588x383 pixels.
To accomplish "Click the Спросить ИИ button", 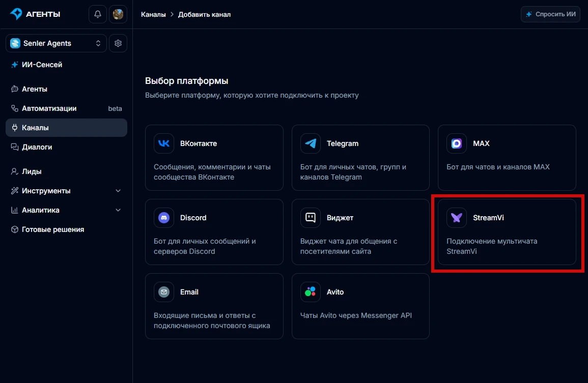I will point(550,14).
